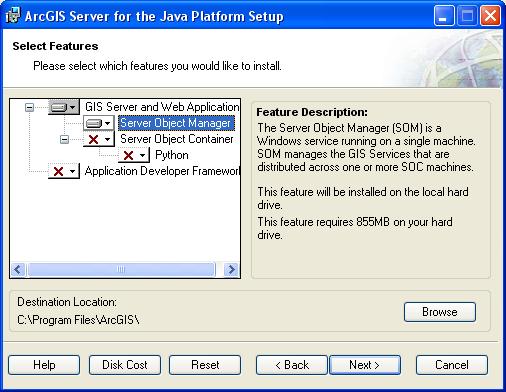The width and height of the screenshot is (506, 392).
Task: Collapse the GIS Server and Web Application node
Action: coord(29,107)
